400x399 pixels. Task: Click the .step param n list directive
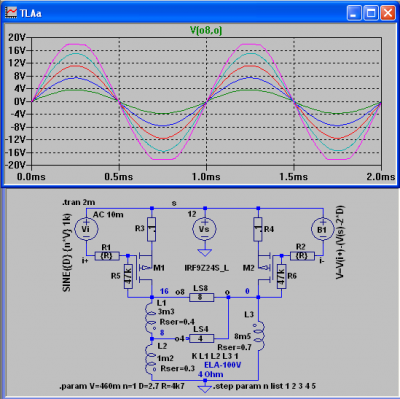coord(265,386)
